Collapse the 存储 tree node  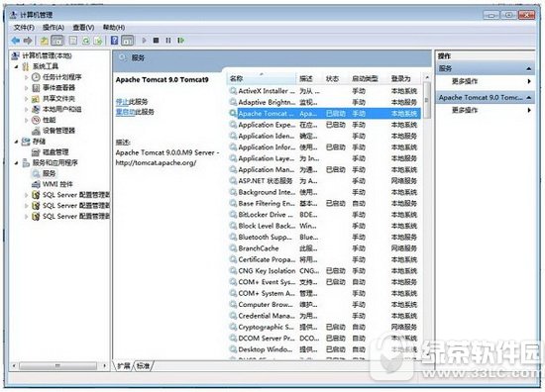tap(16, 142)
